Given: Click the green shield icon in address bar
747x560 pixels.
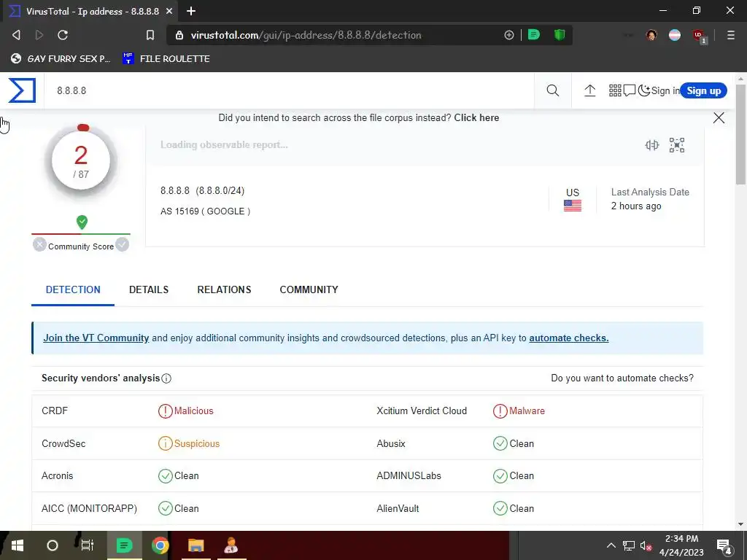Looking at the screenshot, I should pyautogui.click(x=560, y=35).
